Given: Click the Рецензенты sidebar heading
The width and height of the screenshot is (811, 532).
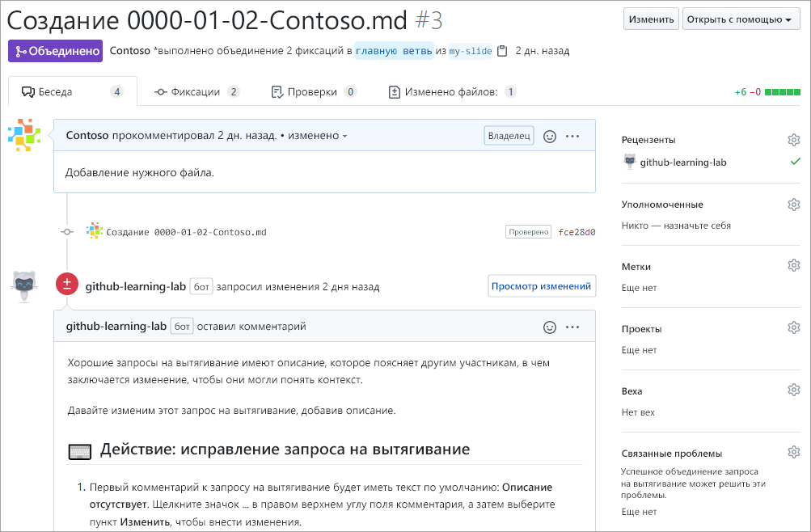Looking at the screenshot, I should coord(648,140).
